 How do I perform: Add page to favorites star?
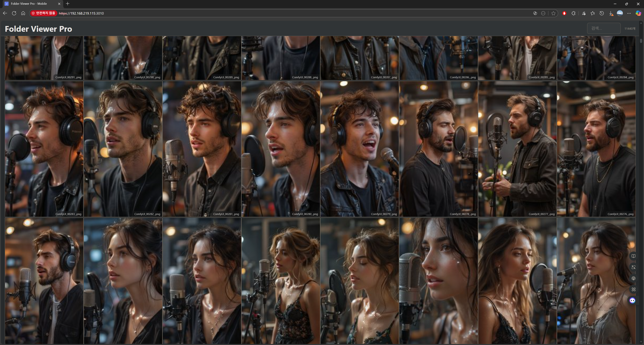(553, 13)
